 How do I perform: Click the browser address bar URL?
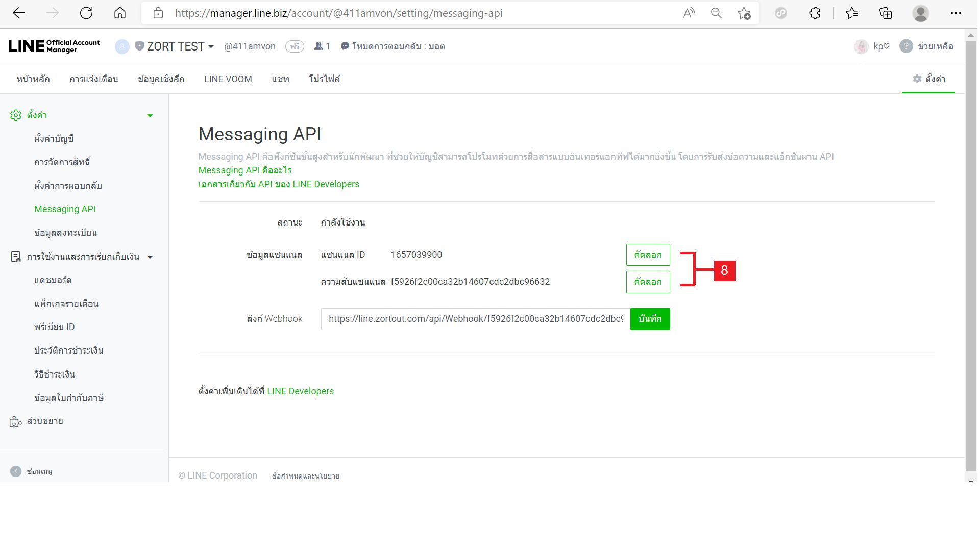coord(338,13)
